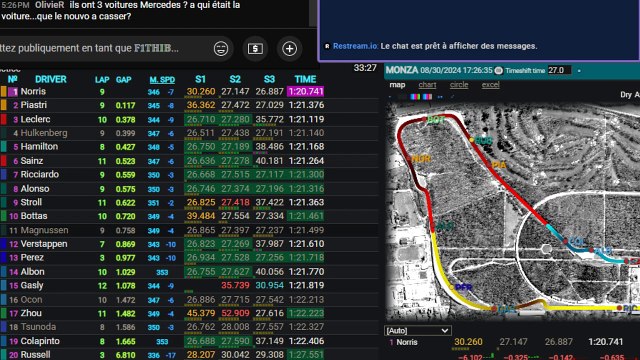Select driver Alonso in timing table

[x=35, y=189]
